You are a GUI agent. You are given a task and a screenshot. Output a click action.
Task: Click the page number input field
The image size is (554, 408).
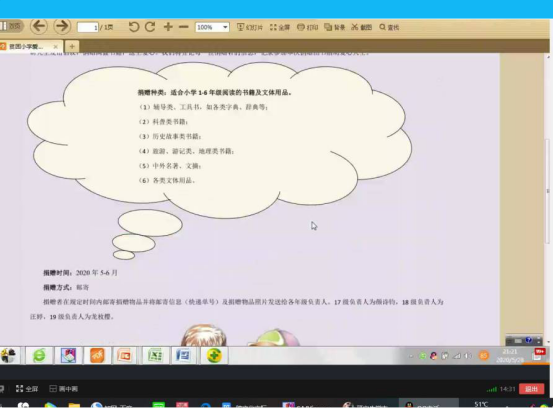pyautogui.click(x=88, y=27)
